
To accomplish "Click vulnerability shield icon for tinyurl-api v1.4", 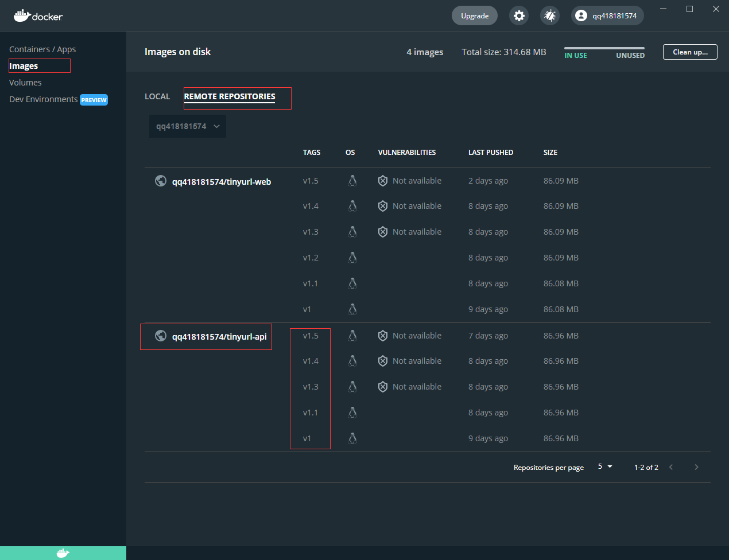I will point(383,361).
